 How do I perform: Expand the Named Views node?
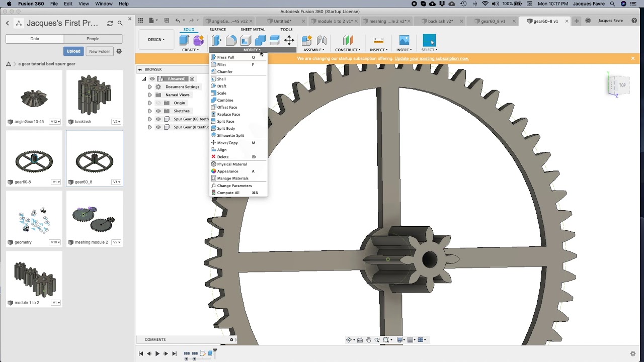[x=149, y=95]
